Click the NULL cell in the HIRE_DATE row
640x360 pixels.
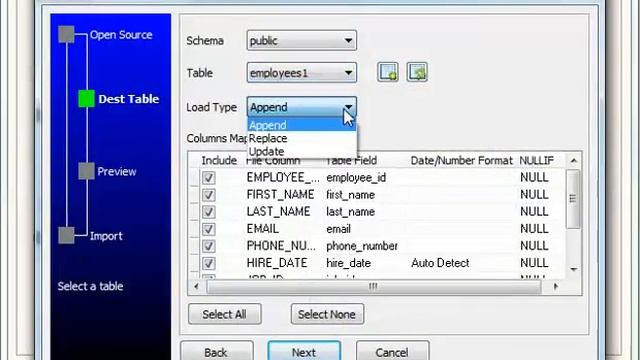pyautogui.click(x=534, y=263)
